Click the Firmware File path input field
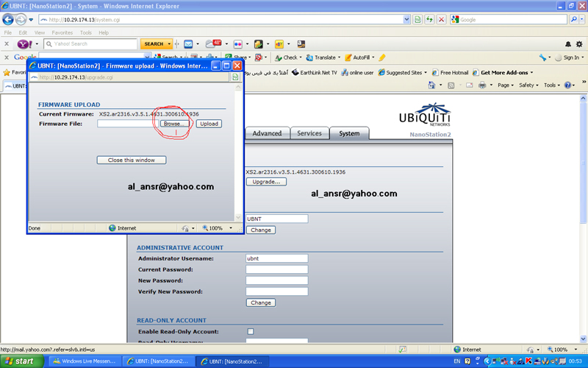The height and width of the screenshot is (368, 588). point(127,124)
